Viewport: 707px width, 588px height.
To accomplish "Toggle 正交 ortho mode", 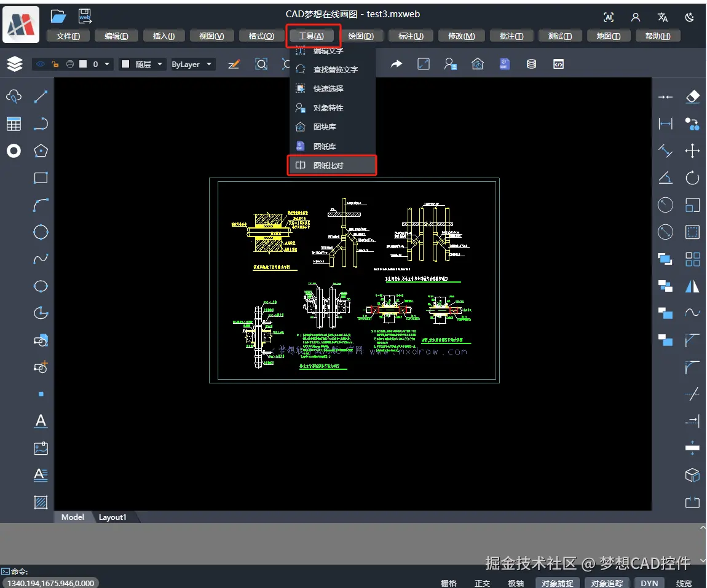I will click(482, 583).
